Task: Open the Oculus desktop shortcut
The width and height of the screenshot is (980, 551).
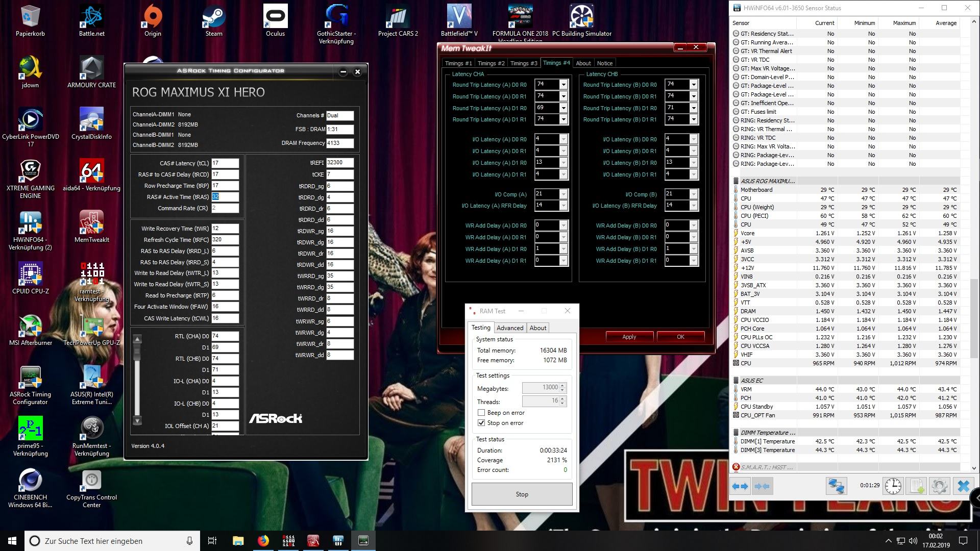Action: tap(275, 20)
